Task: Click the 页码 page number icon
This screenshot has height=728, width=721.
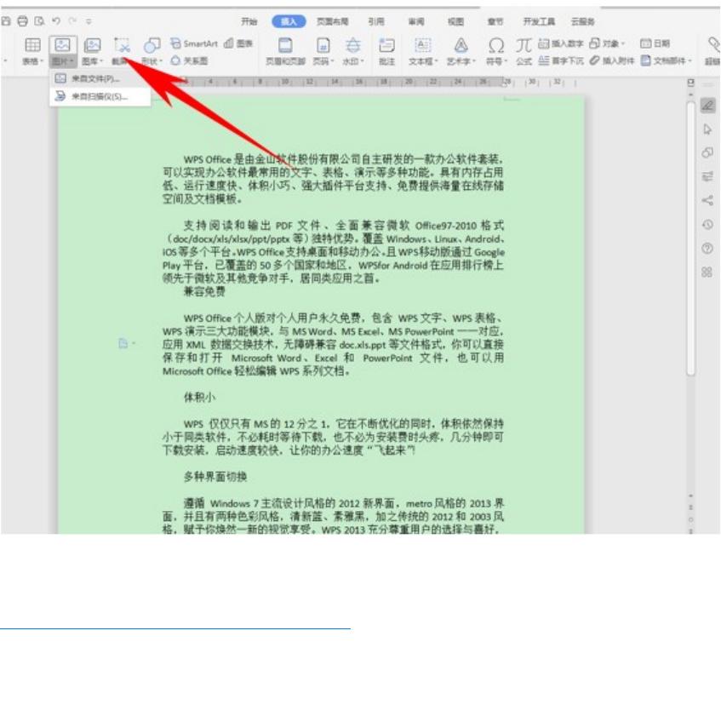Action: (323, 45)
